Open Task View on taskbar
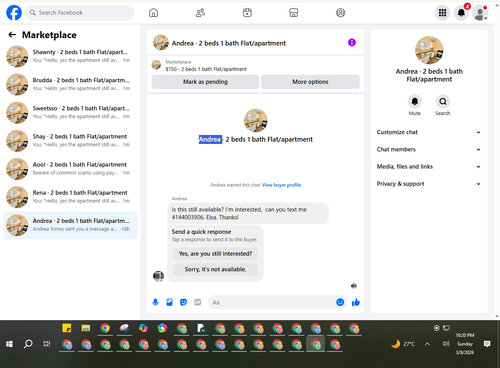The height and width of the screenshot is (368, 500). pyautogui.click(x=47, y=344)
